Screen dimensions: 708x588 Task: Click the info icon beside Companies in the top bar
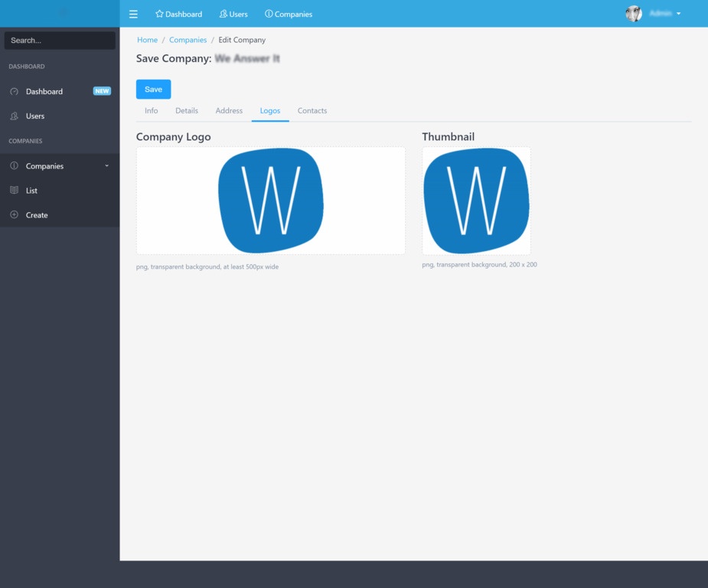tap(269, 14)
